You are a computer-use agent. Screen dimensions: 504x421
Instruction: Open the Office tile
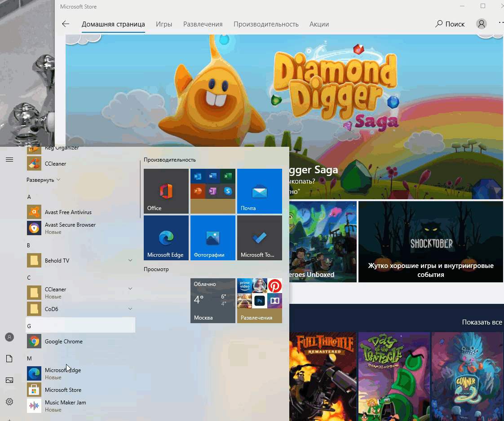pos(166,191)
